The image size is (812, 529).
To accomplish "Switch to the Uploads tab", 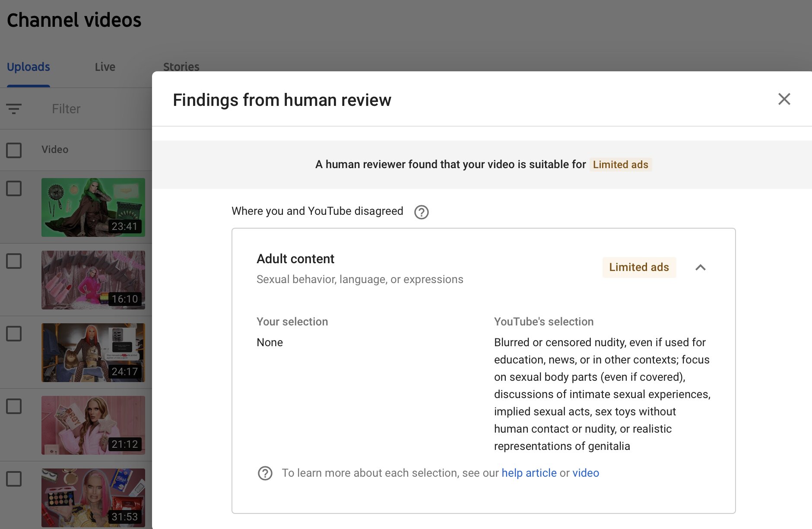I will coord(29,67).
